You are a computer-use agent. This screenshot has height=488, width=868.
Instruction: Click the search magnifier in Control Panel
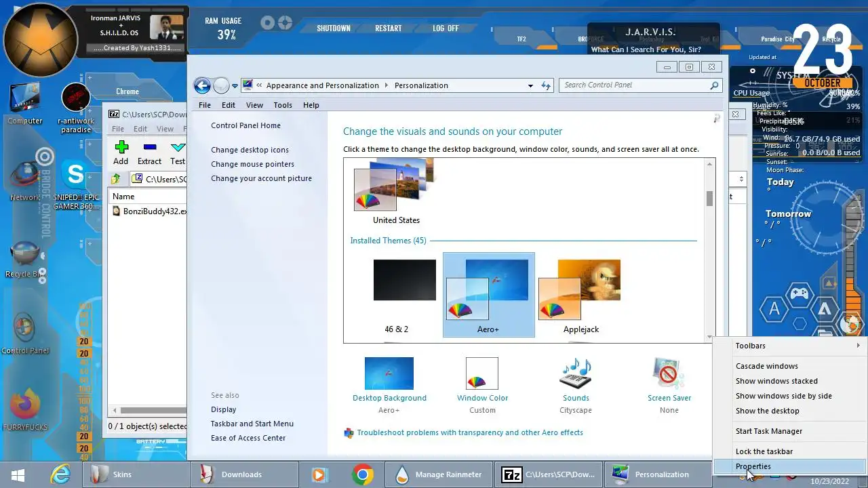coord(714,85)
